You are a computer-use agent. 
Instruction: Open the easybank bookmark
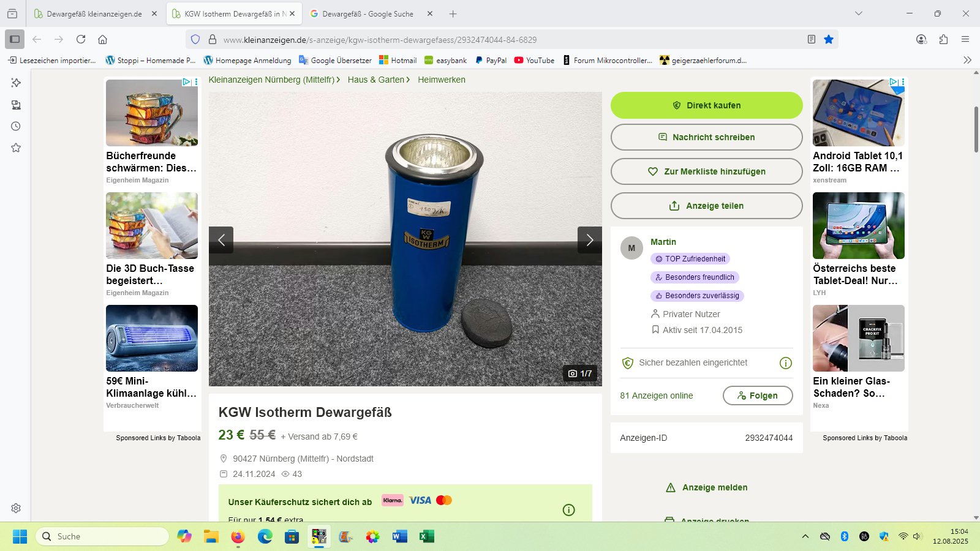[445, 60]
